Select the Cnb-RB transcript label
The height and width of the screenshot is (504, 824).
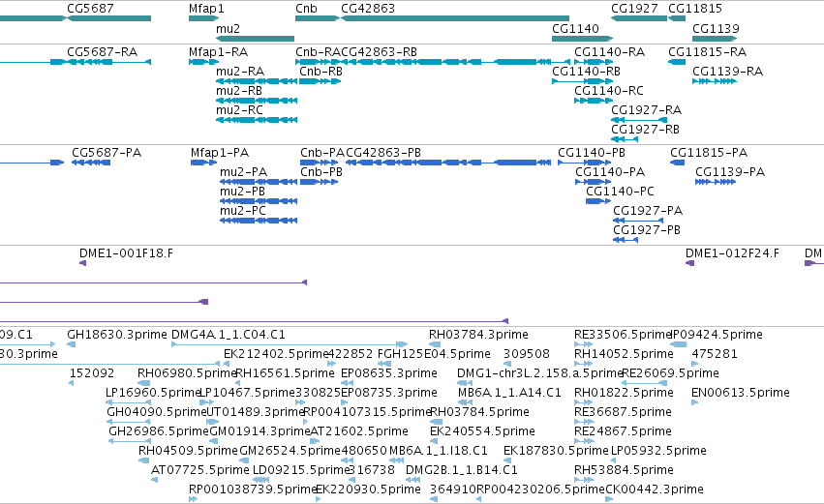320,72
